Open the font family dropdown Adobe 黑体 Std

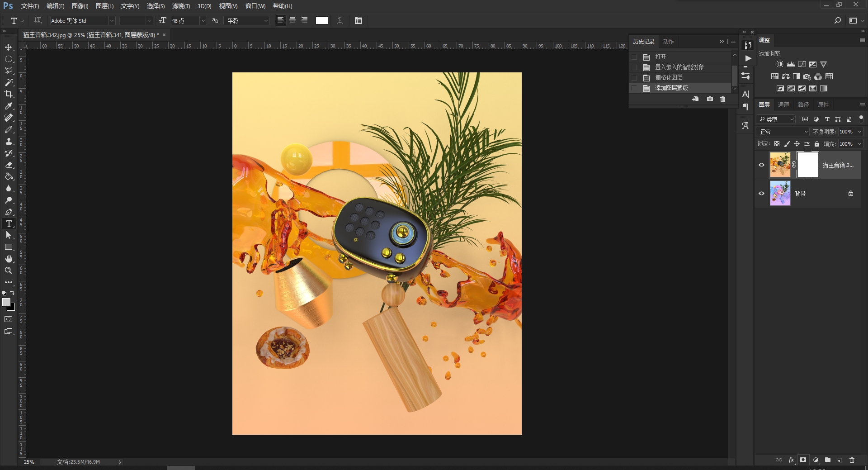pyautogui.click(x=81, y=20)
